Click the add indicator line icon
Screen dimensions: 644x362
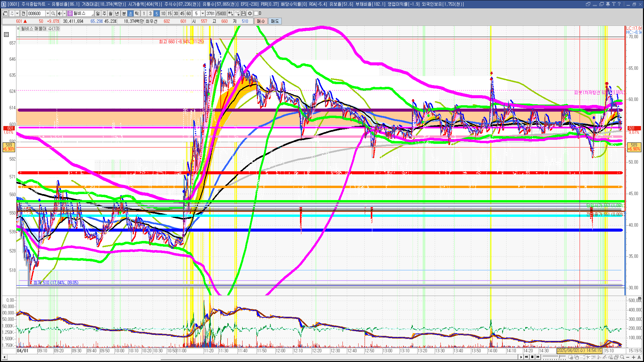click(237, 13)
